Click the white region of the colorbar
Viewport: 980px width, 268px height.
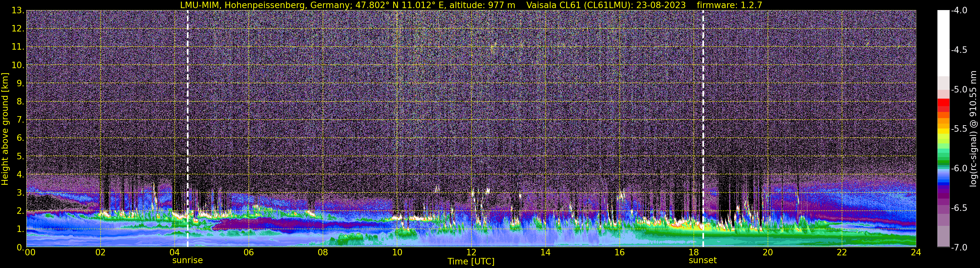[944, 43]
